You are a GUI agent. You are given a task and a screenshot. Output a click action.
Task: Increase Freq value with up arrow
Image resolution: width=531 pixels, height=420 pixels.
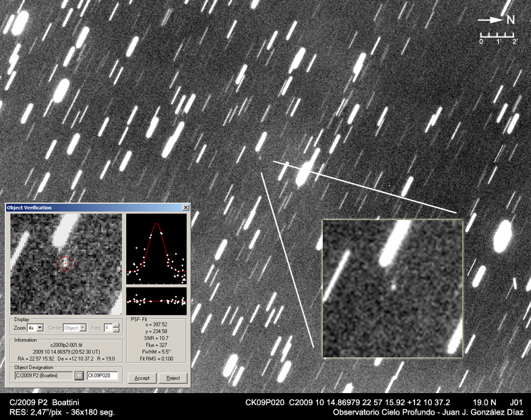[116, 325]
